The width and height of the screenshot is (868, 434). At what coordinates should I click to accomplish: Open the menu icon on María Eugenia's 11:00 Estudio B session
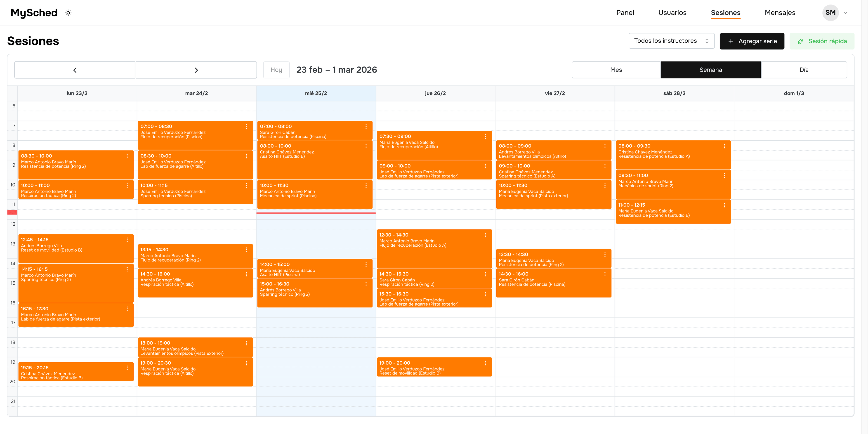[725, 205]
